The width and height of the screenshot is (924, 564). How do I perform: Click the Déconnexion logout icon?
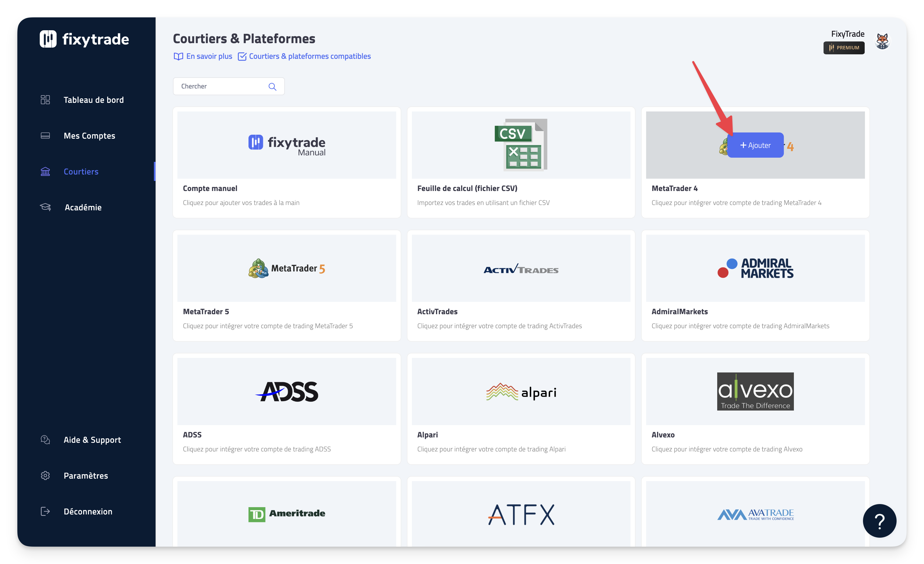45,511
